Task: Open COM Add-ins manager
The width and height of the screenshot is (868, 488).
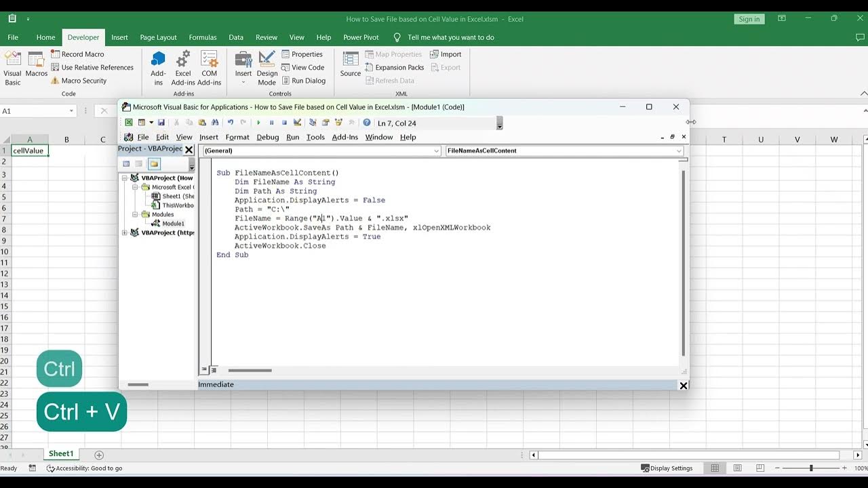Action: (210, 68)
